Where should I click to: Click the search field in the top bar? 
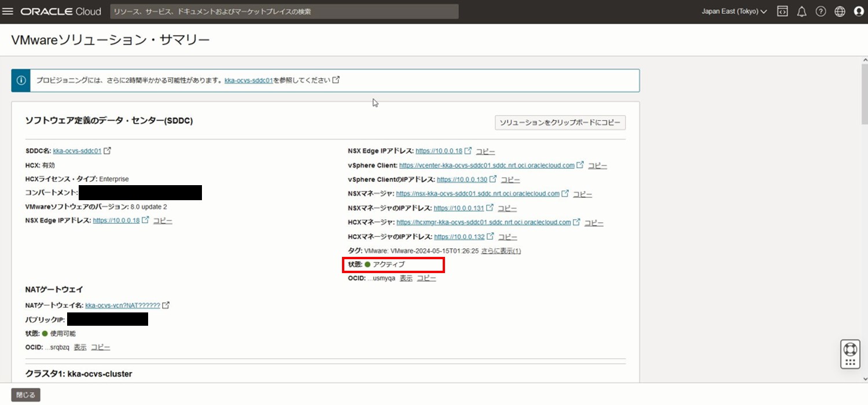284,12
